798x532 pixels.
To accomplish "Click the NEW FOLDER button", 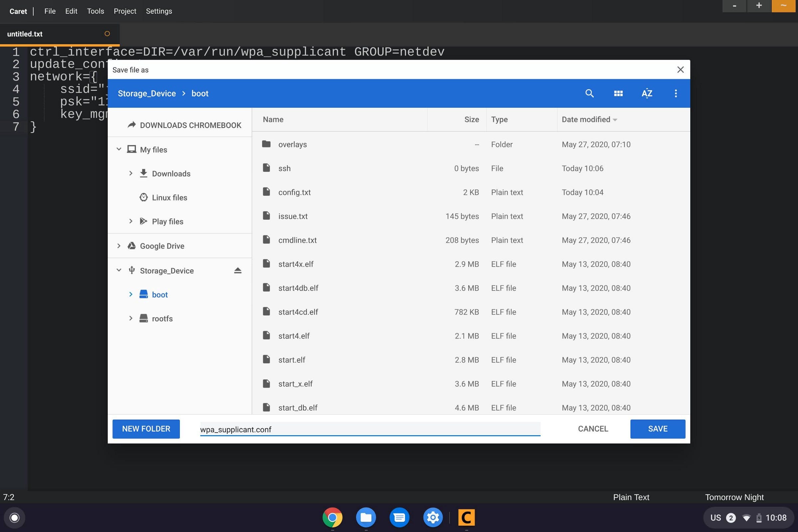I will tap(146, 429).
